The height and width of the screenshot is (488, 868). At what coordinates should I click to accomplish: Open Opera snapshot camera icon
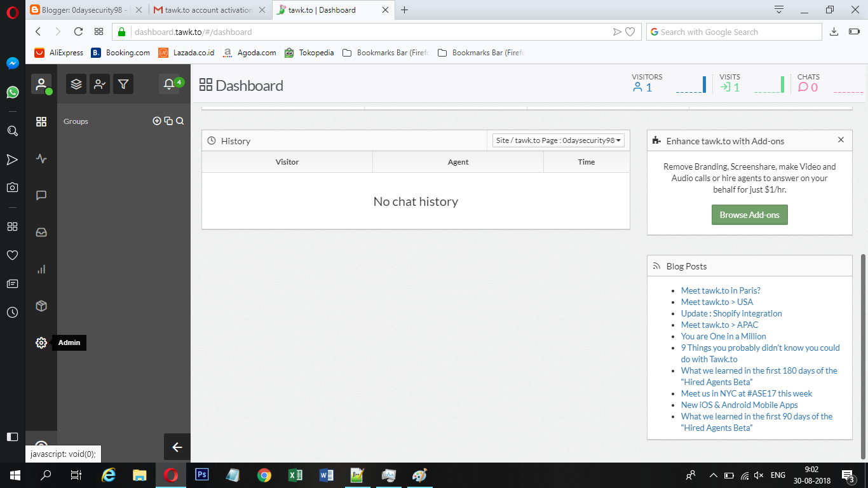[x=12, y=187]
